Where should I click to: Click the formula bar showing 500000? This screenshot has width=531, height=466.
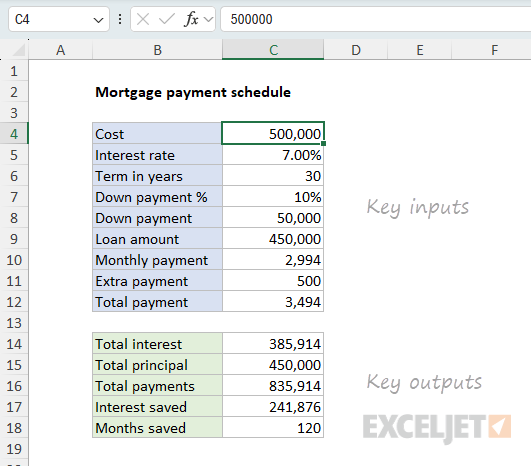(376, 19)
